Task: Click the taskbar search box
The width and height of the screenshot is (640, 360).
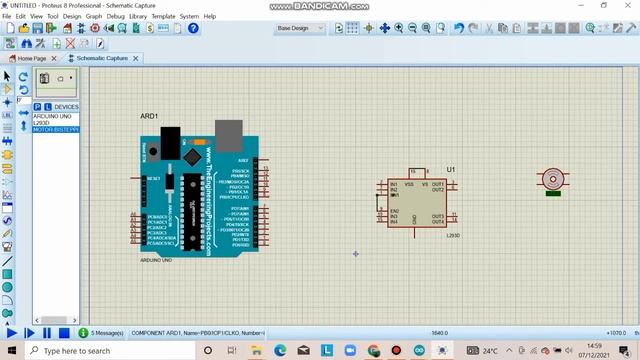Action: (x=110, y=351)
